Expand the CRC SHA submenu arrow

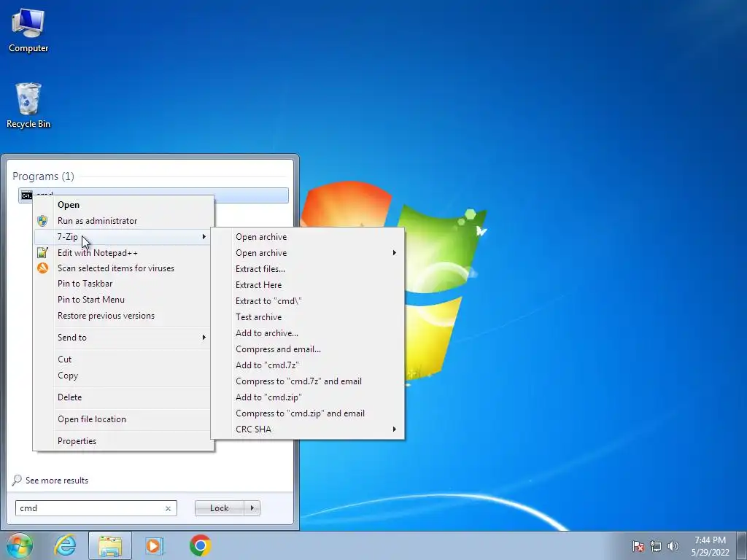(395, 429)
